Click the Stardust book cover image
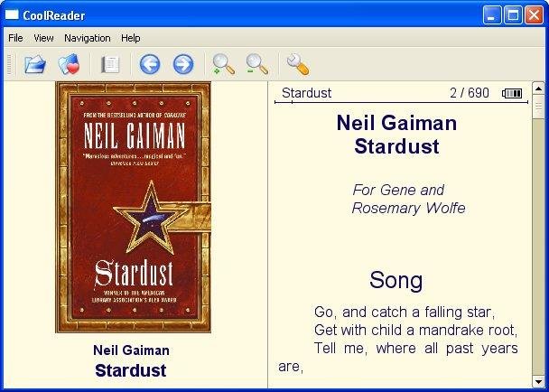Viewport: 549px width, 392px height. (134, 207)
